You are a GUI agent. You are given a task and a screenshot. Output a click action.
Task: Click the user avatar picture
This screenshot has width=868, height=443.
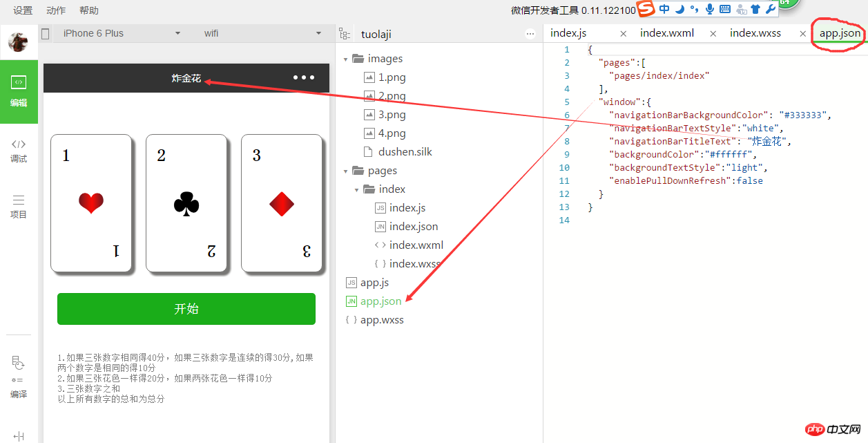[x=18, y=42]
